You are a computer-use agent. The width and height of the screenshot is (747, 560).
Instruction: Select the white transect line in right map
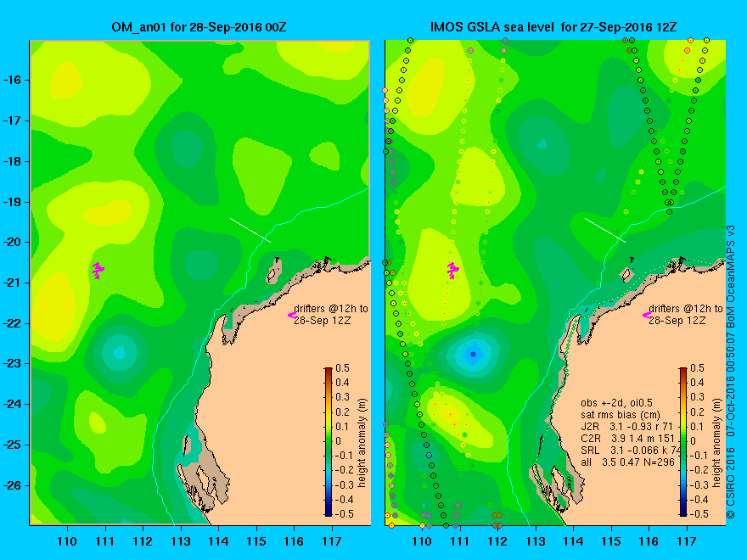pyautogui.click(x=605, y=230)
